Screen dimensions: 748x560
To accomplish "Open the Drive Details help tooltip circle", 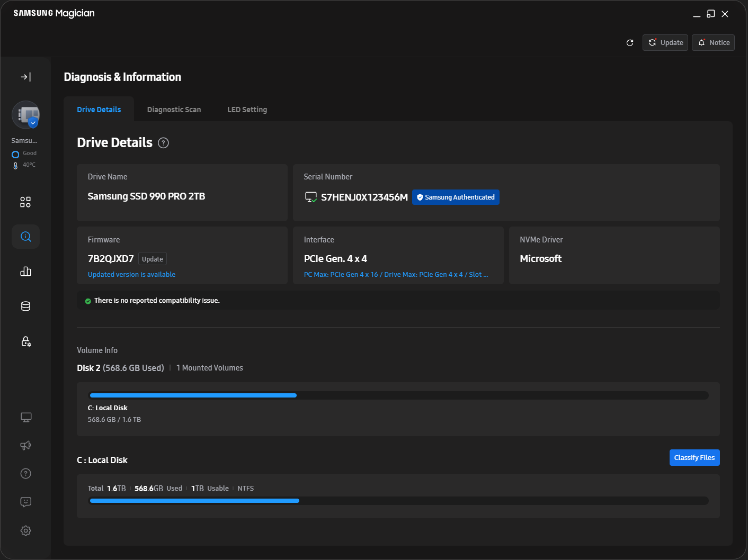I will [163, 142].
